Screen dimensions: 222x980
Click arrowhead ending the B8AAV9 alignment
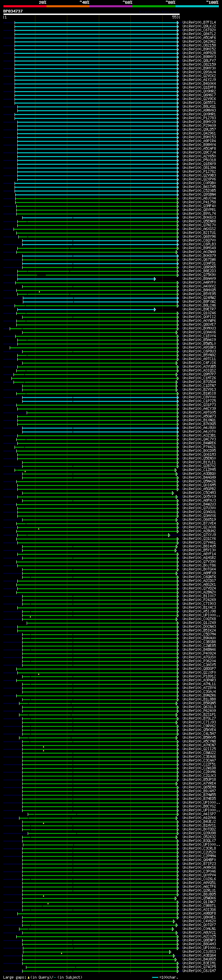tap(155, 279)
